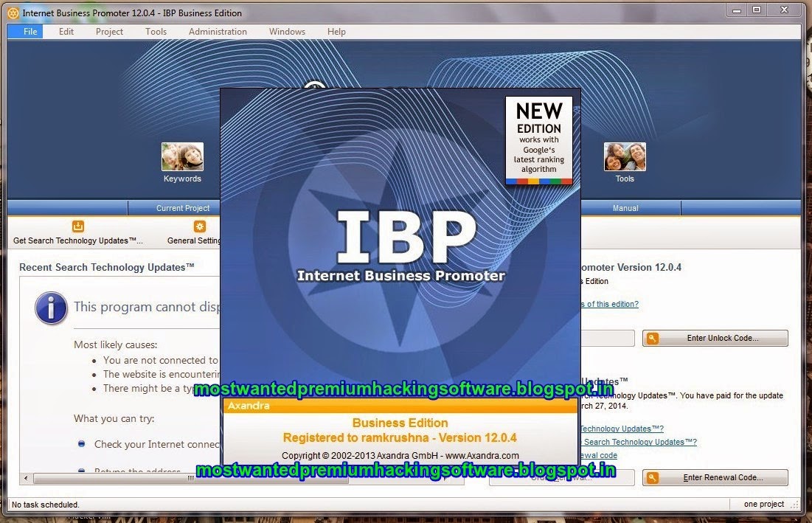This screenshot has width=812, height=523.
Task: Open the 'Technology Updates™?' link
Action: click(622, 429)
